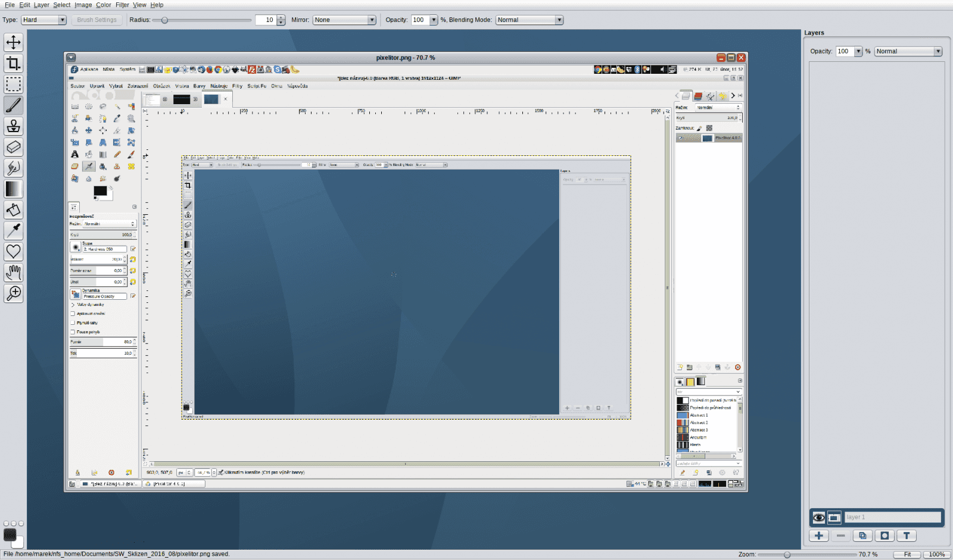The image size is (953, 560).
Task: Select the Crop tool
Action: (x=13, y=63)
